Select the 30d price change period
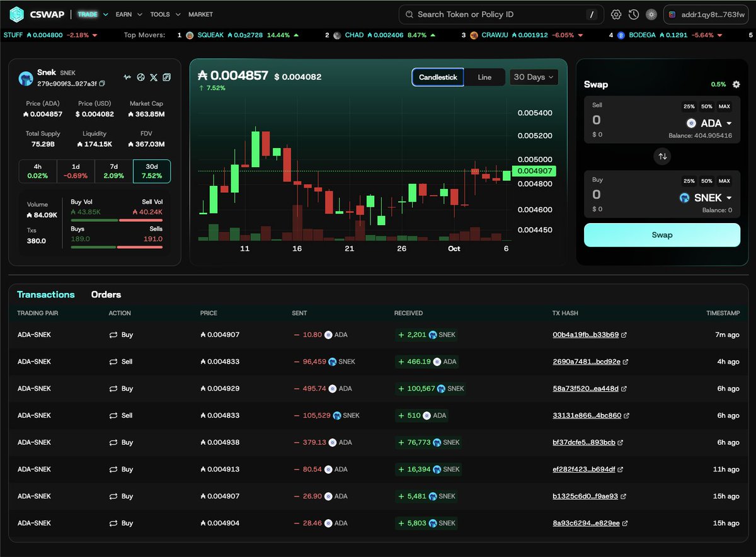The width and height of the screenshot is (756, 557). coord(152,171)
